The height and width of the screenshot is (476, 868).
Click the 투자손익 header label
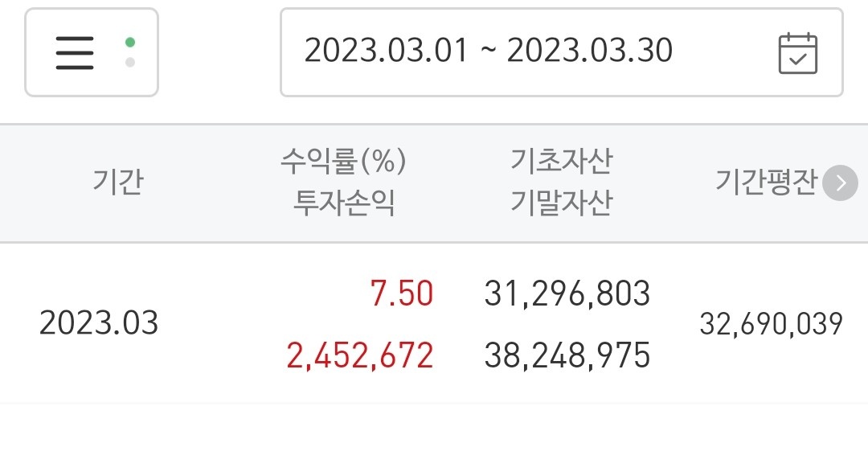pos(343,203)
